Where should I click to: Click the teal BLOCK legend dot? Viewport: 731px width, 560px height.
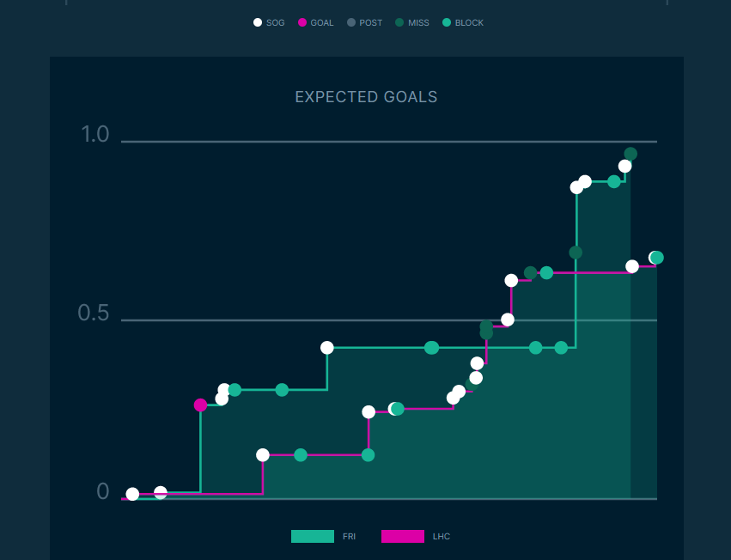pos(446,23)
